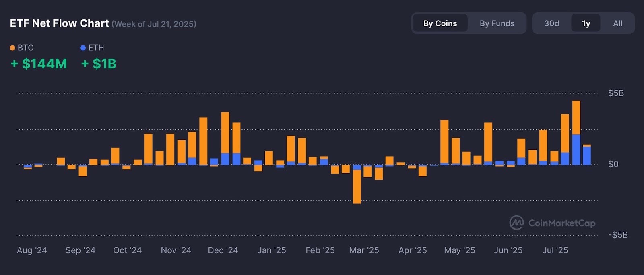
Task: Click the ETF Net Flow Chart title
Action: (59, 23)
